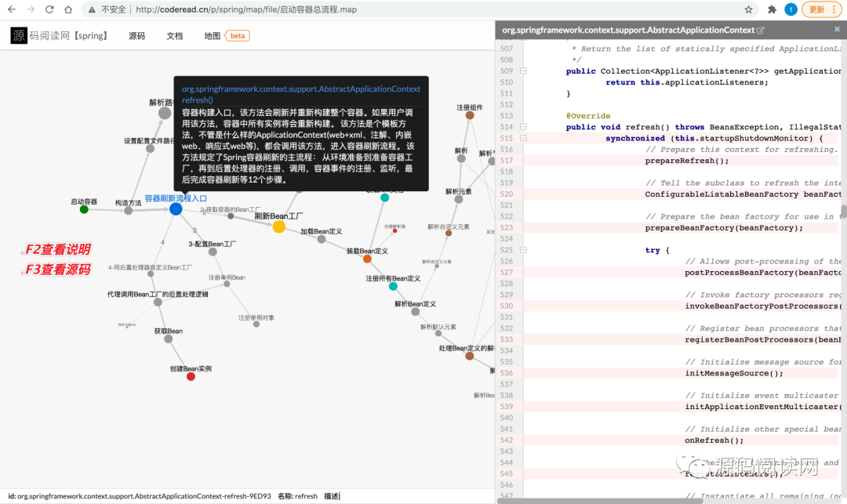Select the 2-获取容器的Bean工厂 node
The image size is (847, 504).
click(x=231, y=216)
